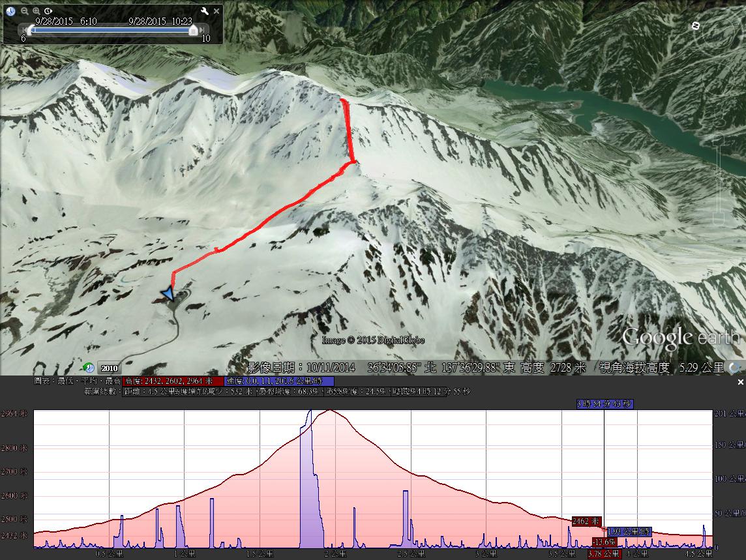Click the right time slider handle
Image resolution: width=746 pixels, height=560 pixels.
point(192,30)
